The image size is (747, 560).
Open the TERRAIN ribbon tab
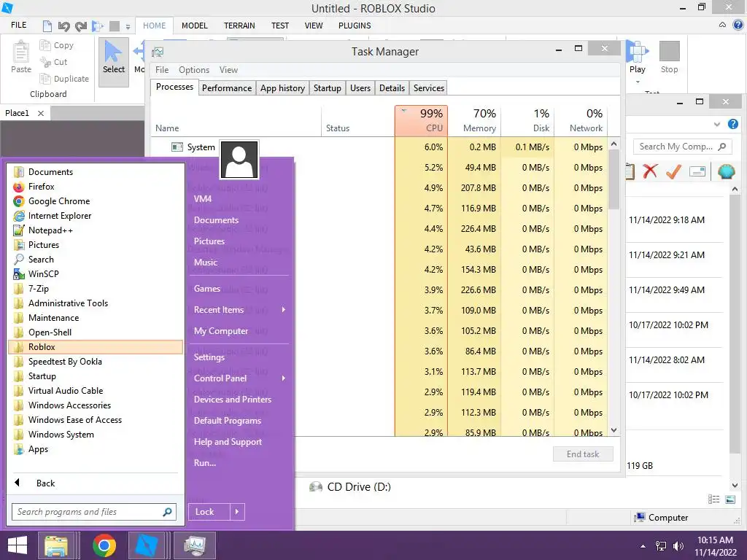(x=239, y=26)
